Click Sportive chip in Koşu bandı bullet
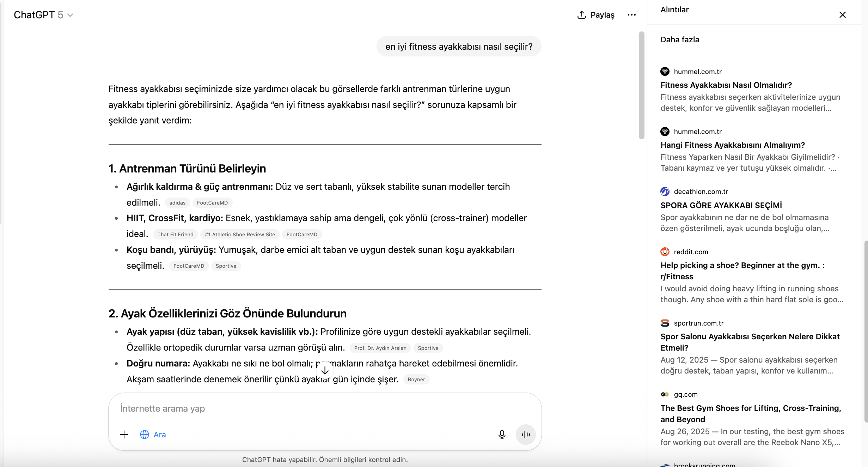This screenshot has height=467, width=868. tap(226, 266)
